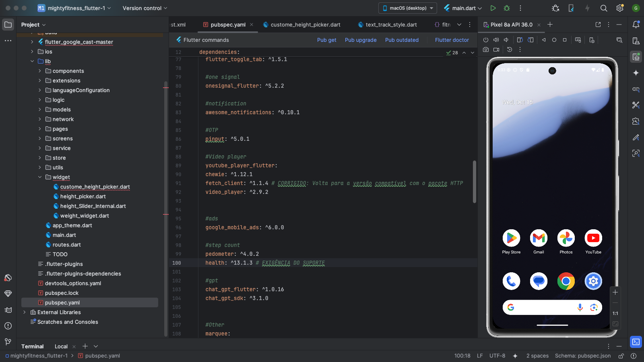Screen dimensions: 644x362
Task: Run Flutter doctor command link
Action: pos(452,40)
